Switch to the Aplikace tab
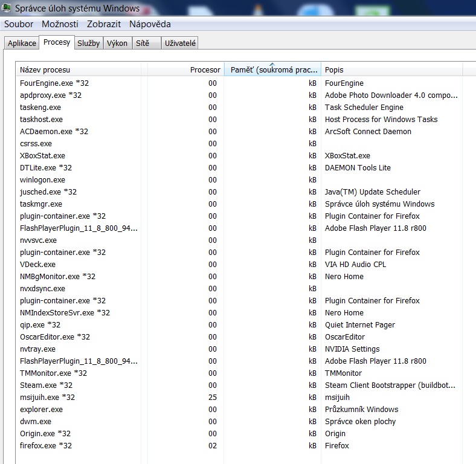The width and height of the screenshot is (476, 464). [x=22, y=43]
